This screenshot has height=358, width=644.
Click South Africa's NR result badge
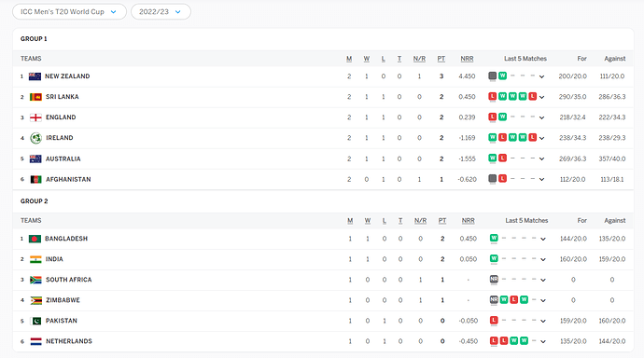[494, 280]
